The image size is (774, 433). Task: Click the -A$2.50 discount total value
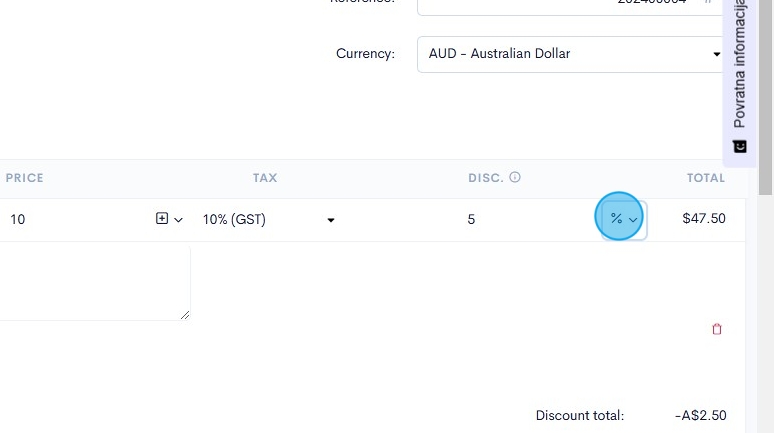pos(700,415)
